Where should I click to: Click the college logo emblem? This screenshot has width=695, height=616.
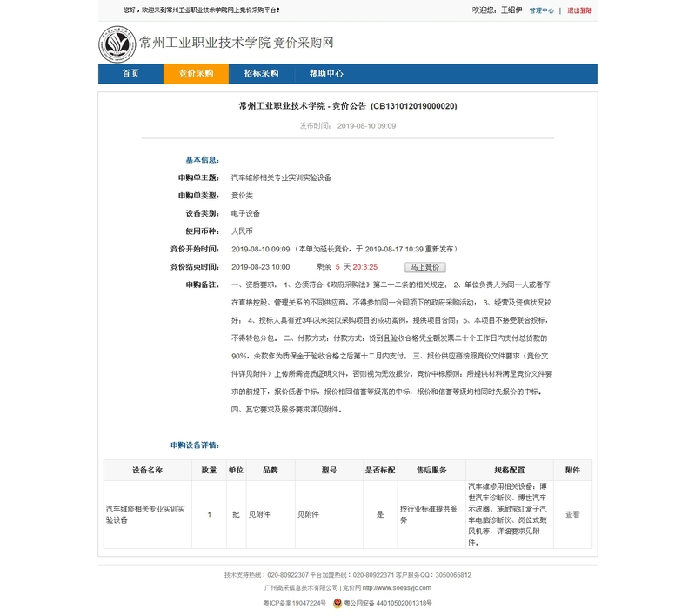(117, 43)
